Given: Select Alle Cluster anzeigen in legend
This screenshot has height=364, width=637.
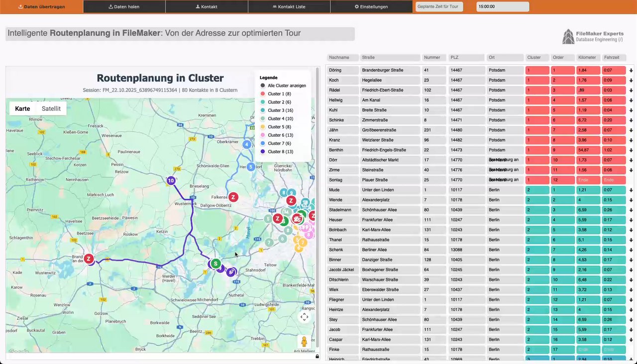Looking at the screenshot, I should [x=283, y=86].
